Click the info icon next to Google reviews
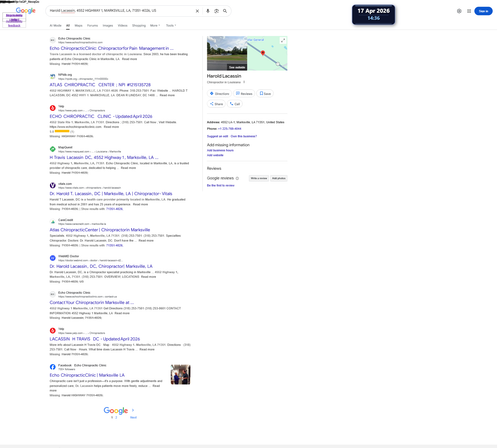 (x=237, y=178)
